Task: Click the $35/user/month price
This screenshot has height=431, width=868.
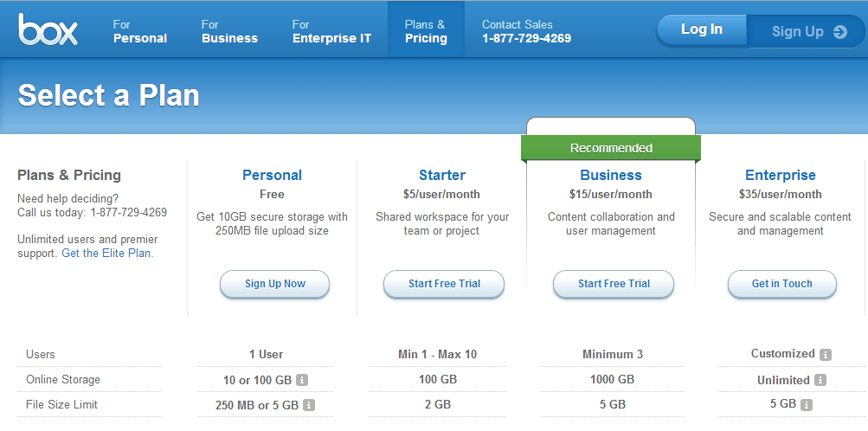Action: (x=780, y=195)
